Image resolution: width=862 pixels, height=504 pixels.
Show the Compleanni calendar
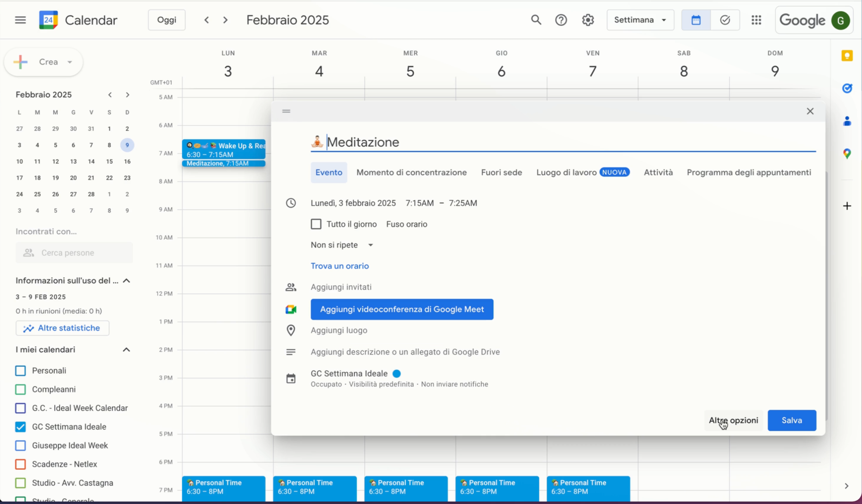(x=20, y=389)
